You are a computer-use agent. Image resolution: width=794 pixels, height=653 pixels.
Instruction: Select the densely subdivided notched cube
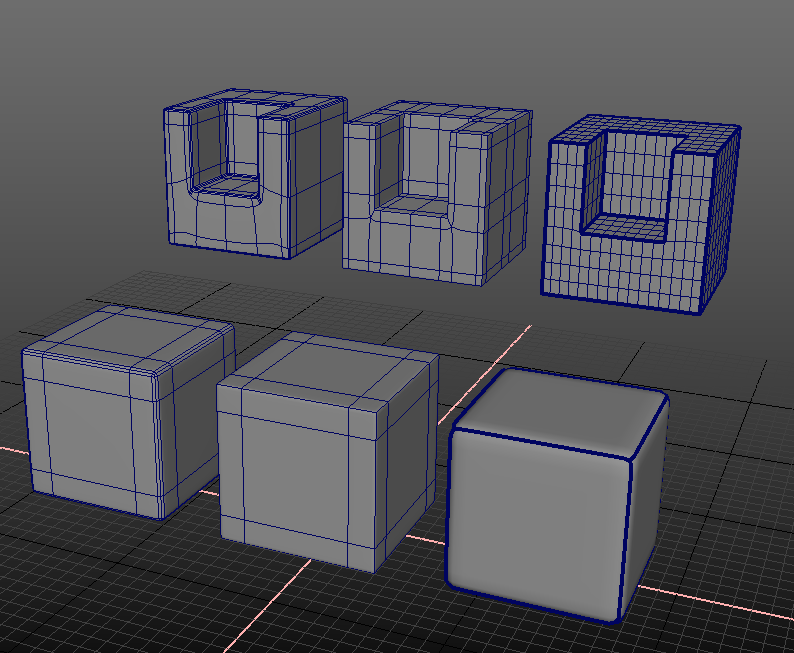(641, 214)
